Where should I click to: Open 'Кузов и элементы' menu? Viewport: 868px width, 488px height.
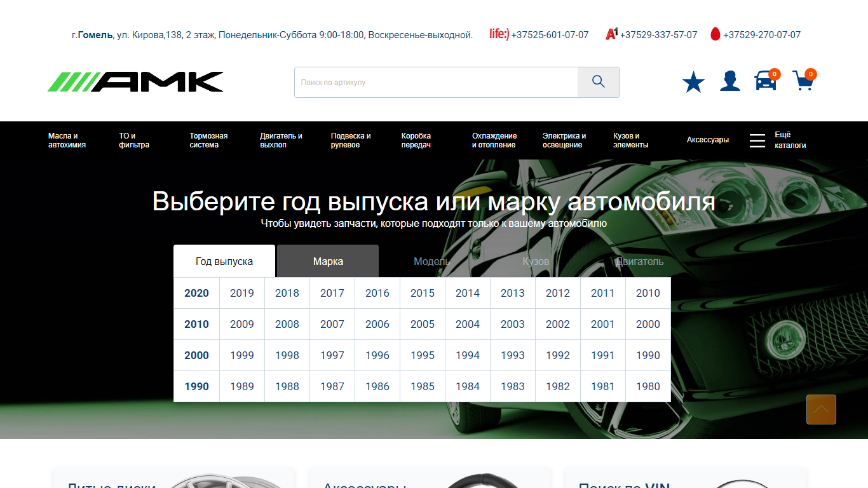click(631, 140)
